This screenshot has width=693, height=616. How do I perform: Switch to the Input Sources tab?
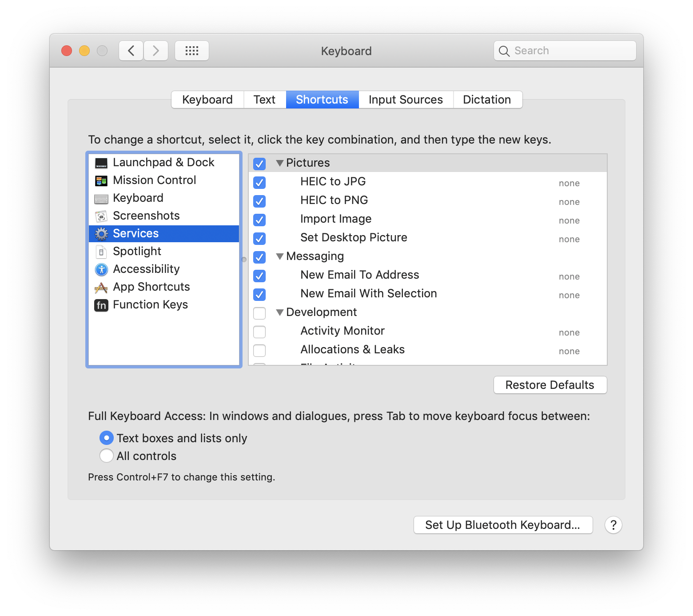tap(405, 100)
